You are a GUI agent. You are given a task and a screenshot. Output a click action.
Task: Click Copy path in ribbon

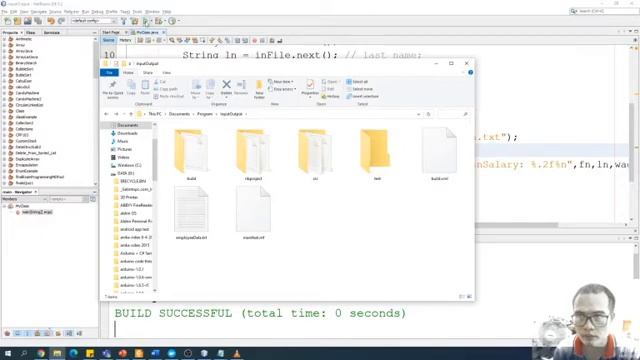point(166,89)
